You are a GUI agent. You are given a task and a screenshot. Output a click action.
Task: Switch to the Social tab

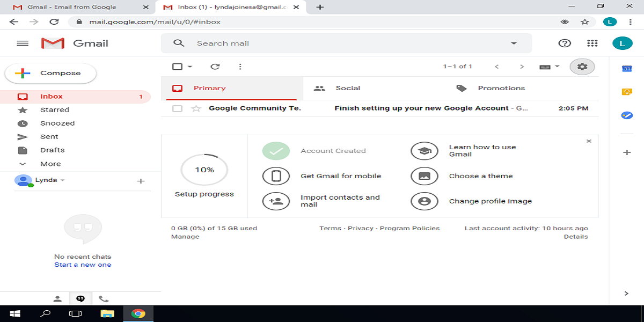pyautogui.click(x=374, y=88)
